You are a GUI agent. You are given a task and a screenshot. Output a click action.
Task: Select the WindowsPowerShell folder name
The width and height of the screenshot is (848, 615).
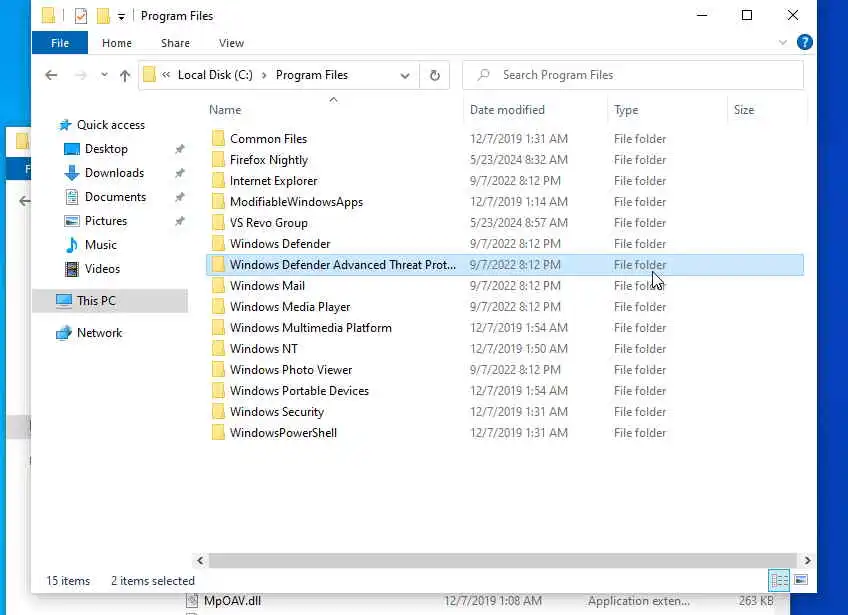coord(283,433)
